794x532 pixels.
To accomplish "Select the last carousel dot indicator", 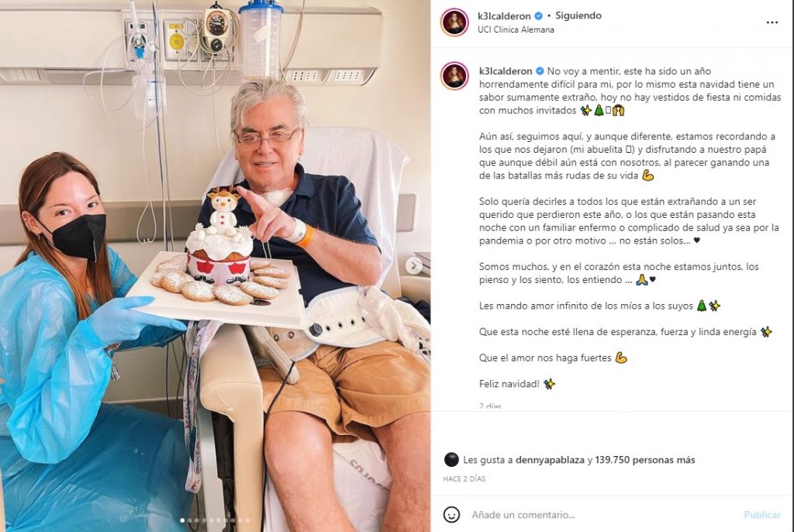I will (247, 520).
